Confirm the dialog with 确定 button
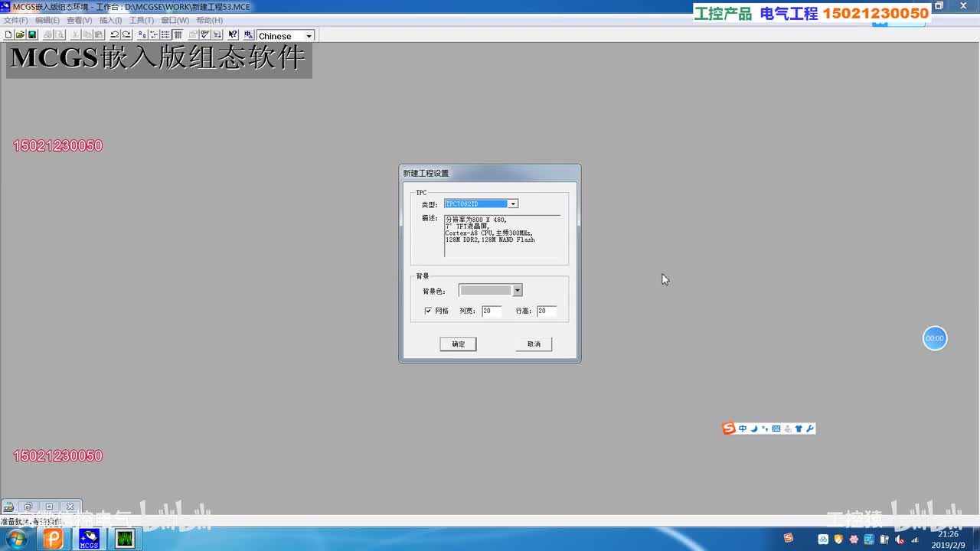The width and height of the screenshot is (980, 551). coord(458,344)
